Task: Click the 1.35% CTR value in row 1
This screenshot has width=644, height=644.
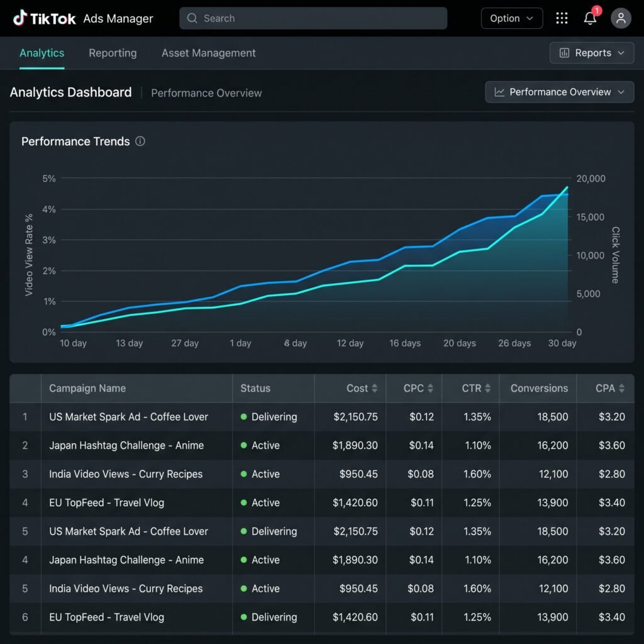Action: point(477,417)
